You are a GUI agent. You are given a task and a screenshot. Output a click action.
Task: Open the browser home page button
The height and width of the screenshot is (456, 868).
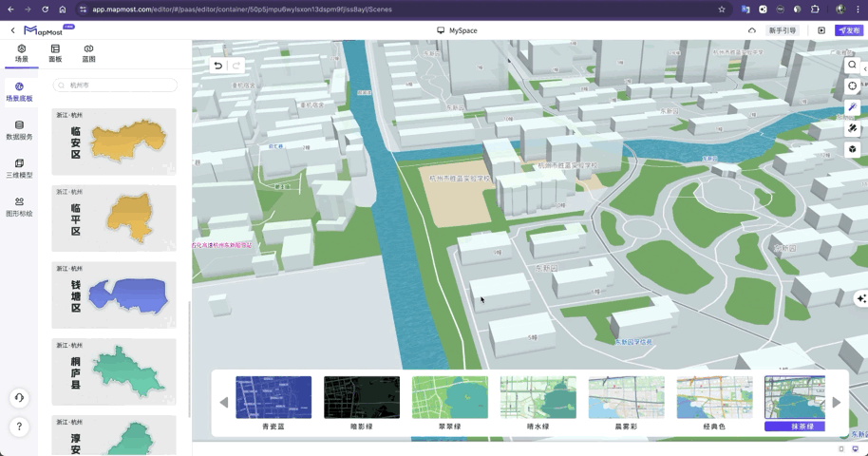pyautogui.click(x=63, y=9)
